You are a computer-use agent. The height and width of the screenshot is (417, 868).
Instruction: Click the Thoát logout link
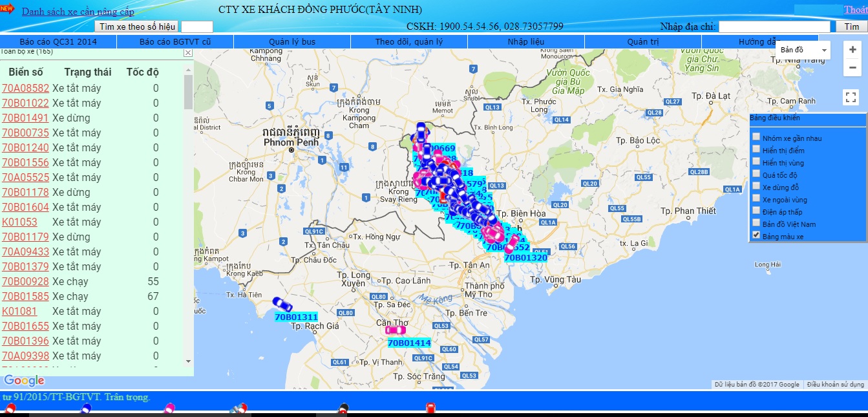click(856, 10)
